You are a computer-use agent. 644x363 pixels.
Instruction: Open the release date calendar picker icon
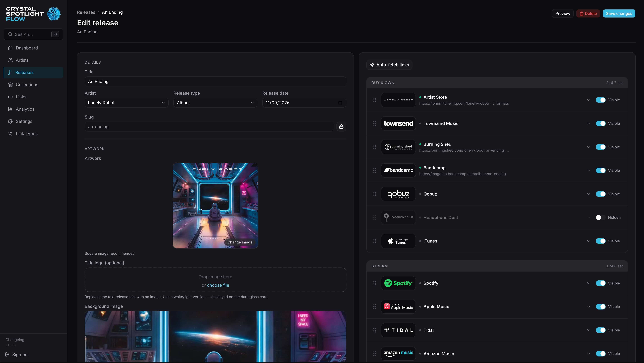(340, 103)
